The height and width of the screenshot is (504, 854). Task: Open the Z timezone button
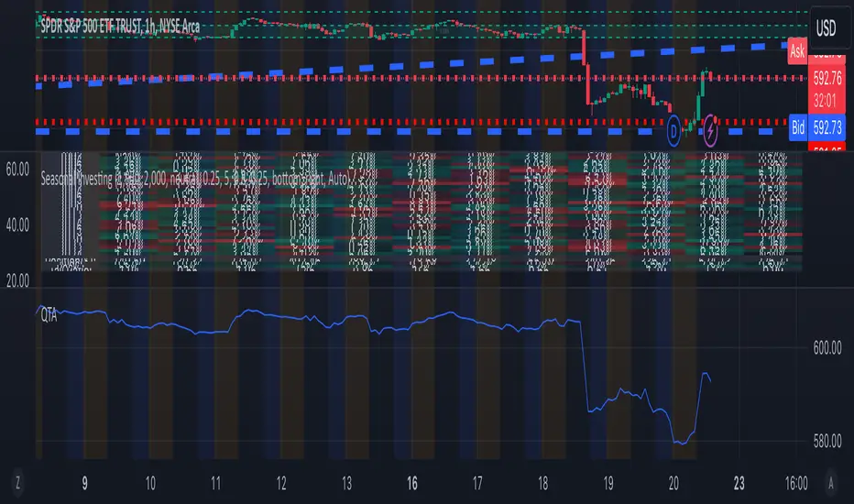pos(18,483)
